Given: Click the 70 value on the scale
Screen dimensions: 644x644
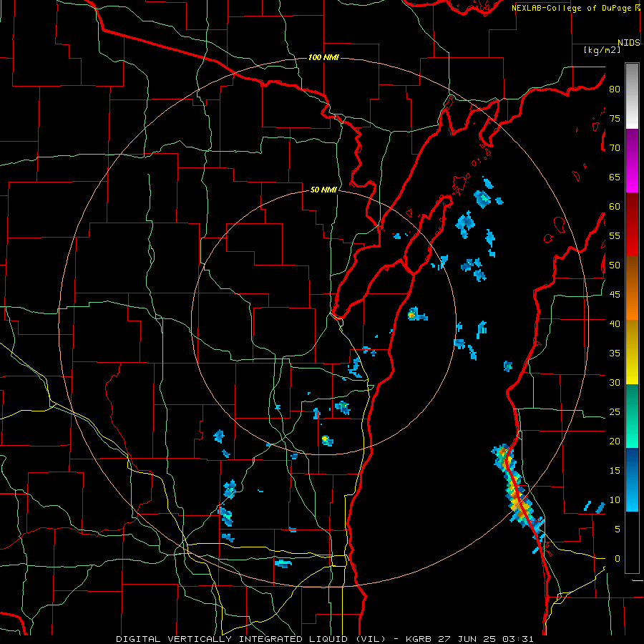Looking at the screenshot, I should [x=615, y=148].
